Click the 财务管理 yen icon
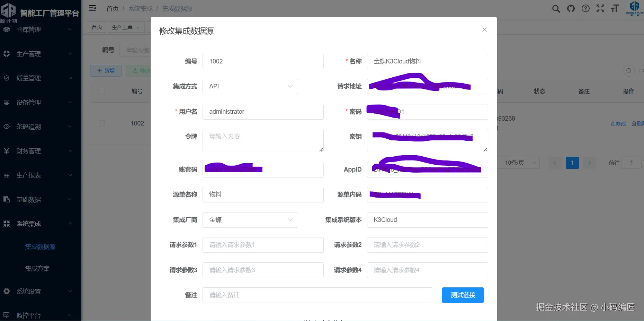Screen dimensions: 644x321 (x=7, y=151)
